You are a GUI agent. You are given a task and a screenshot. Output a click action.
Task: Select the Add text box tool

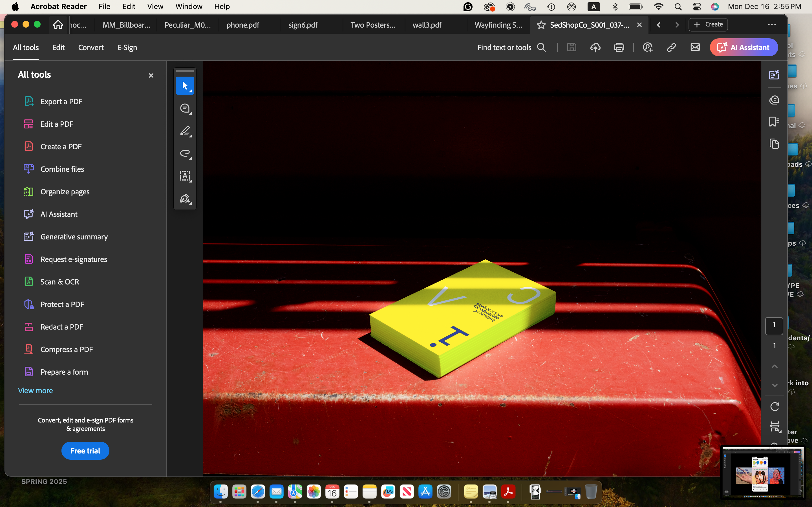(x=185, y=176)
